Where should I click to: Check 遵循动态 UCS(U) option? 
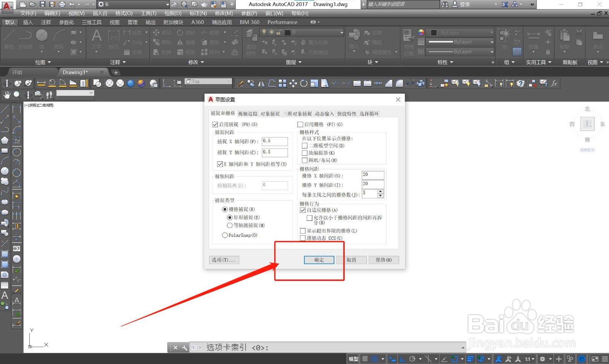pos(303,238)
